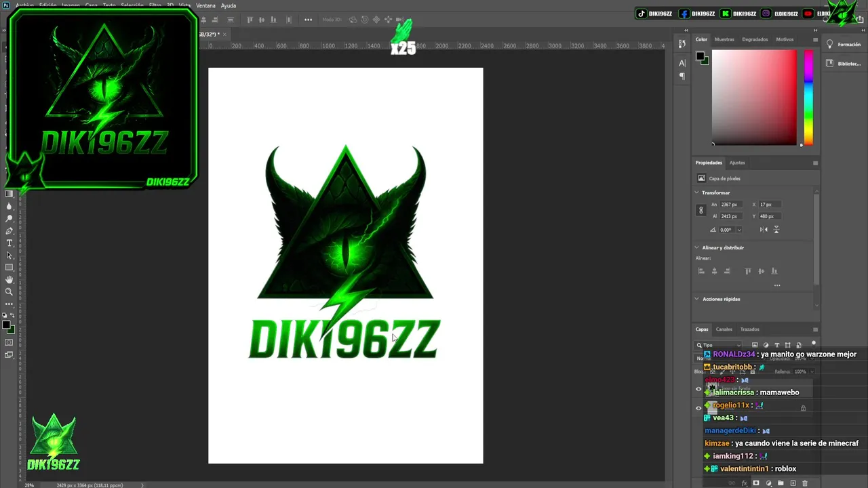Screen dimensions: 868x488
Task: Switch to the Canales tab
Action: point(724,329)
